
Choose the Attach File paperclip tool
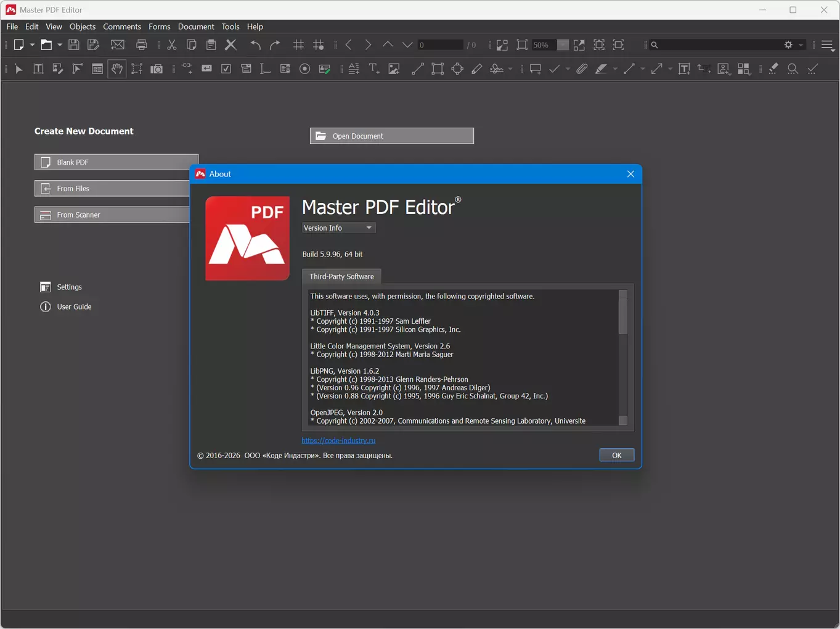point(582,69)
